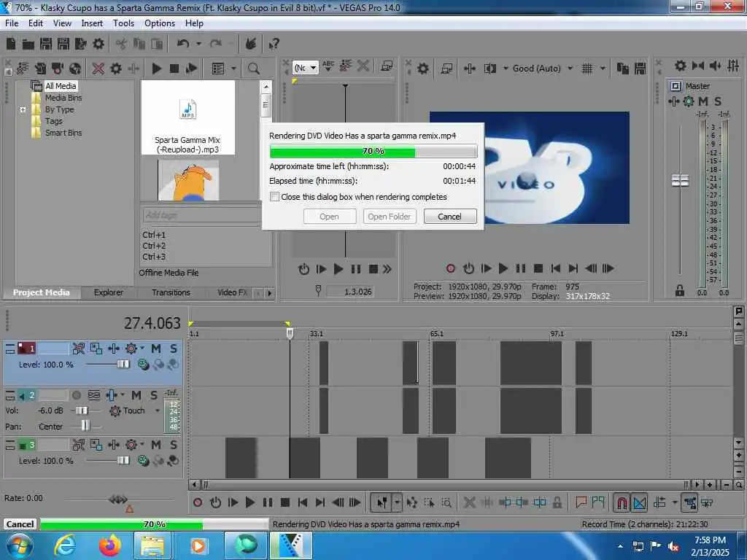This screenshot has height=560, width=747.
Task: Solo video track 1
Action: [174, 349]
